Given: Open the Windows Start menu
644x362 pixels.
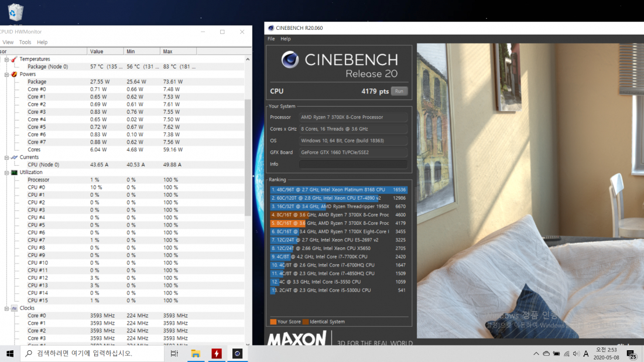Looking at the screenshot, I should click(x=10, y=353).
